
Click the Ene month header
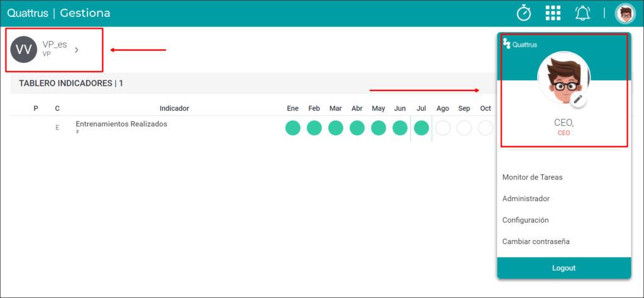point(293,108)
